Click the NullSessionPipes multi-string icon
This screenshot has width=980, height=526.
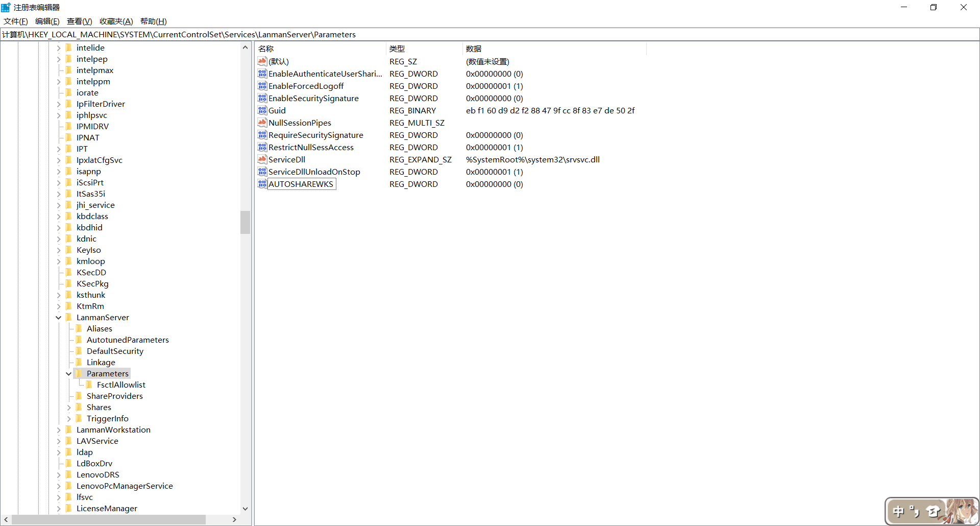coord(262,123)
